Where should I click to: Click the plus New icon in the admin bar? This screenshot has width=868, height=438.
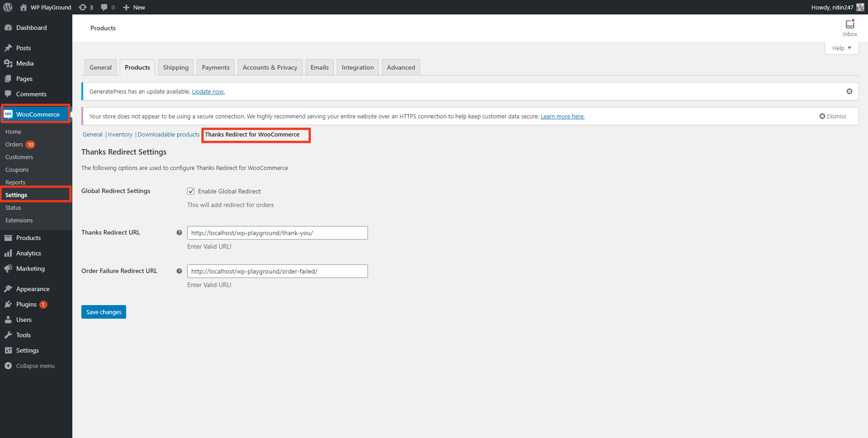126,7
